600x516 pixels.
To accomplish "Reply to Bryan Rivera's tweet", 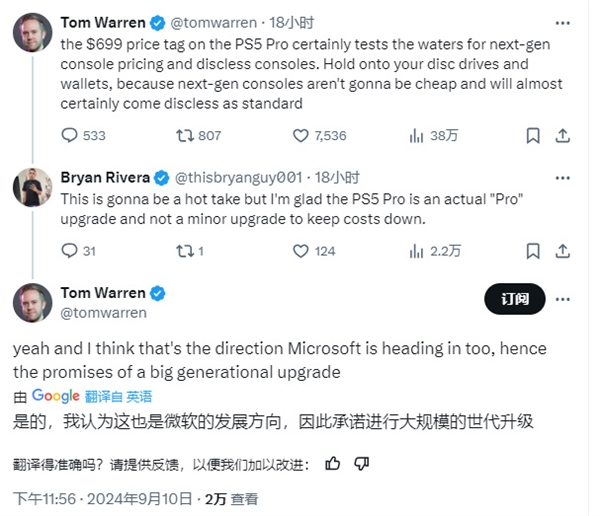I will [x=70, y=250].
